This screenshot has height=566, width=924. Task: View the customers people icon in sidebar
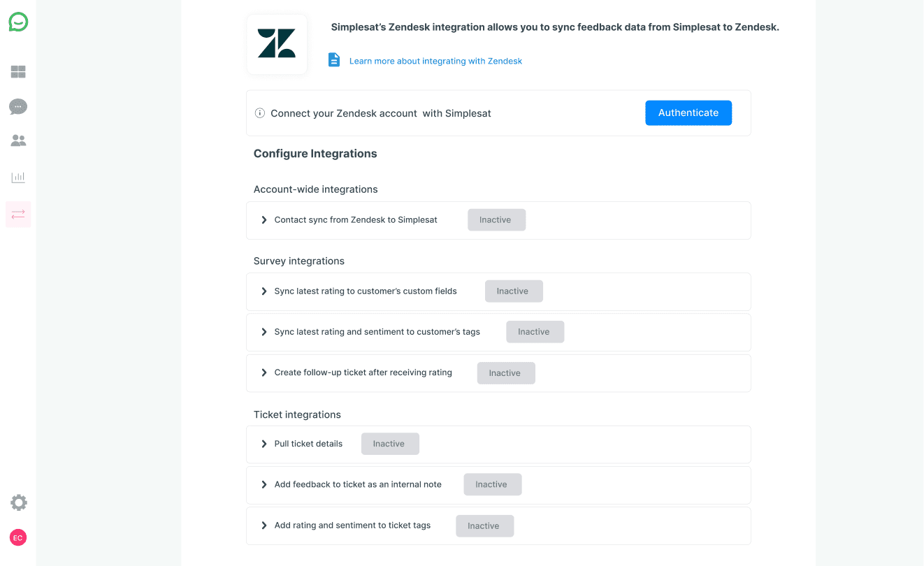[18, 140]
